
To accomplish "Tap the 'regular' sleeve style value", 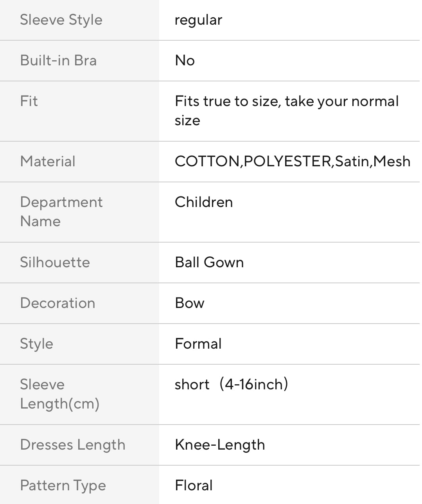I will coord(198,20).
